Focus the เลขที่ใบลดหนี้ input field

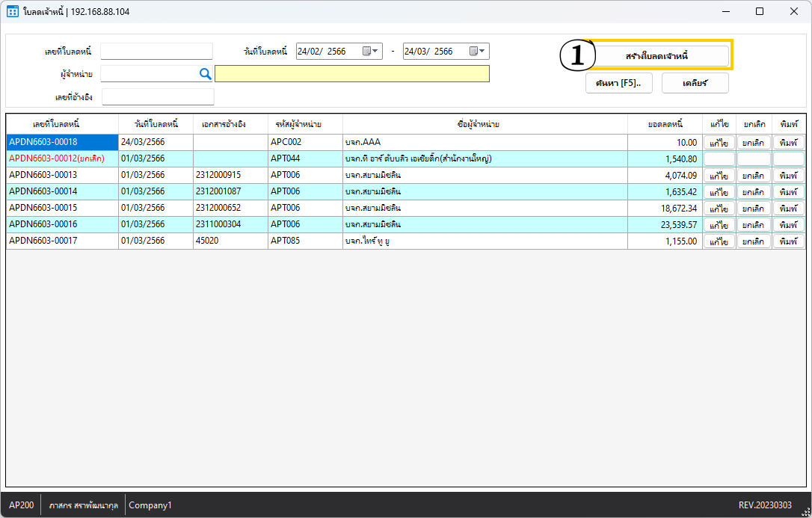pos(156,52)
